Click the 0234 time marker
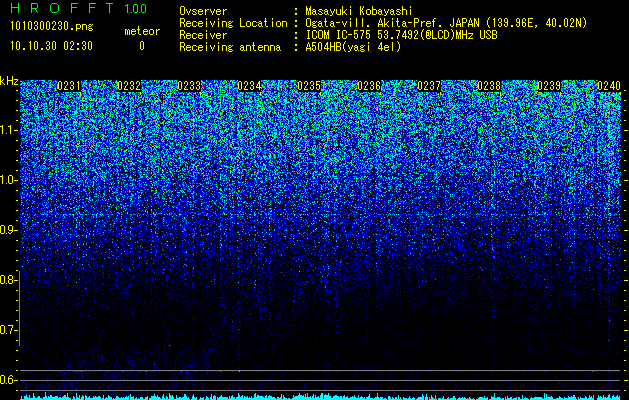The image size is (629, 400). (249, 86)
